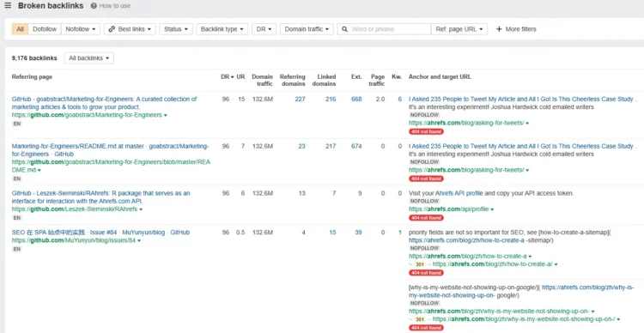Open the hamburger menu icon

8,6
